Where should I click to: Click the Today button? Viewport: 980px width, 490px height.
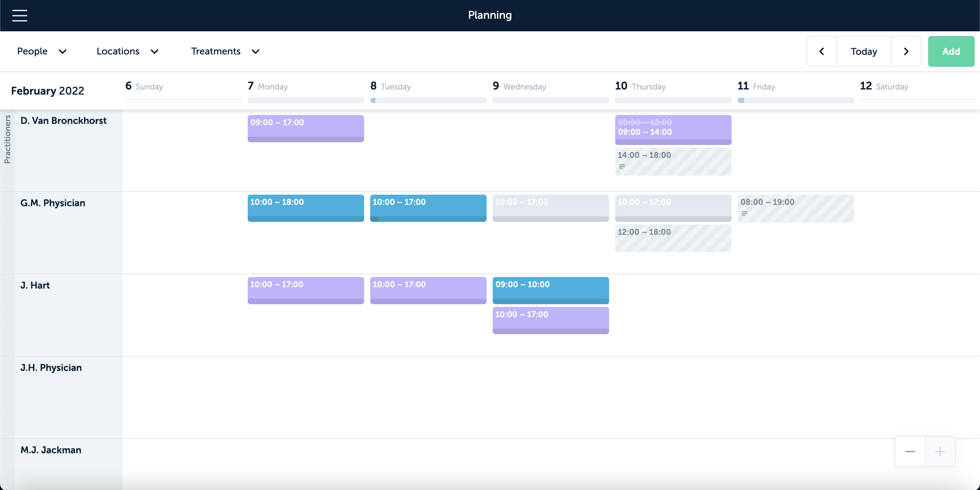pos(864,51)
